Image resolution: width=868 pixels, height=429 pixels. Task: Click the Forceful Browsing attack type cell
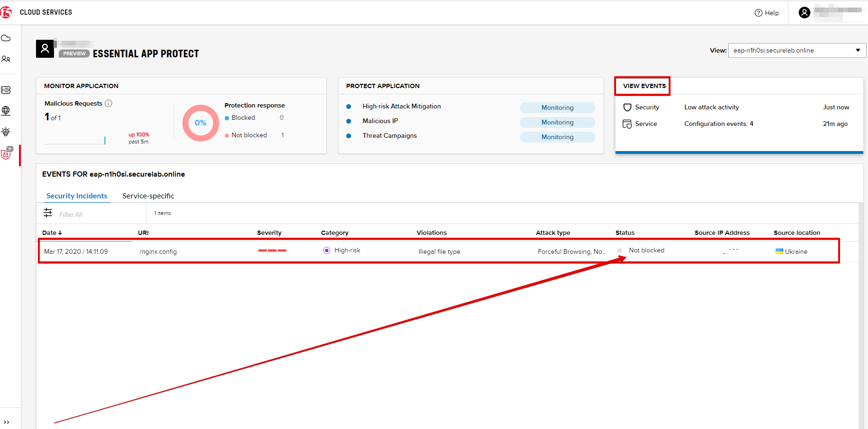point(572,252)
